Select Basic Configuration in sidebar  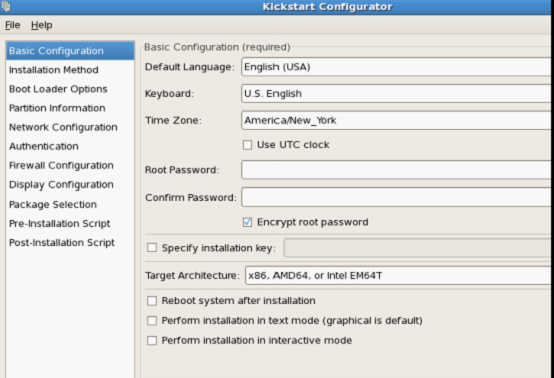(x=70, y=51)
